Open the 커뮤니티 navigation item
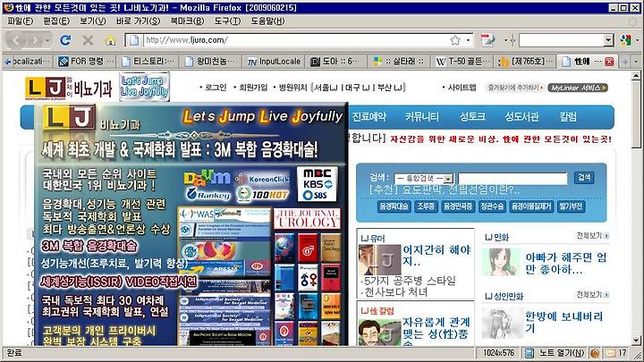 pos(422,117)
